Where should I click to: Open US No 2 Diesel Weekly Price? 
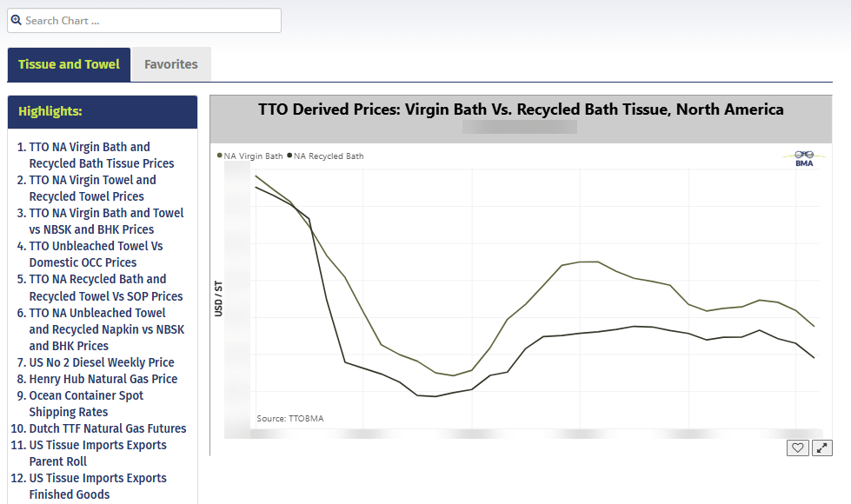[x=101, y=362]
